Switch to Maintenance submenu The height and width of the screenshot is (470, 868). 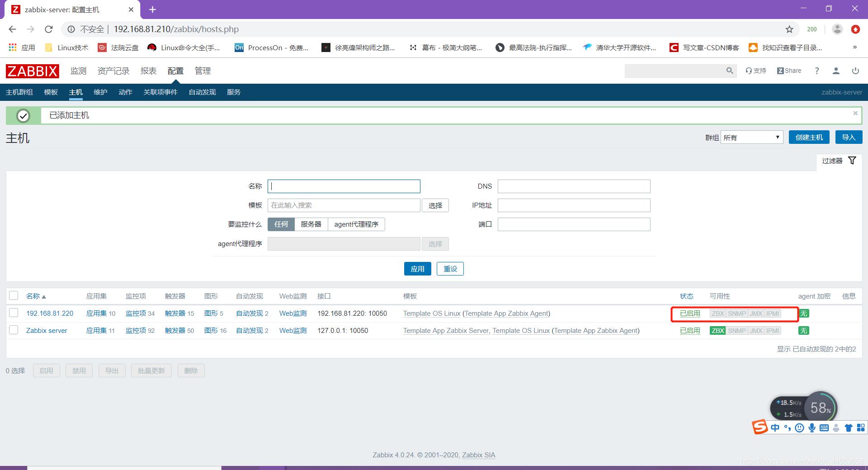(x=100, y=92)
